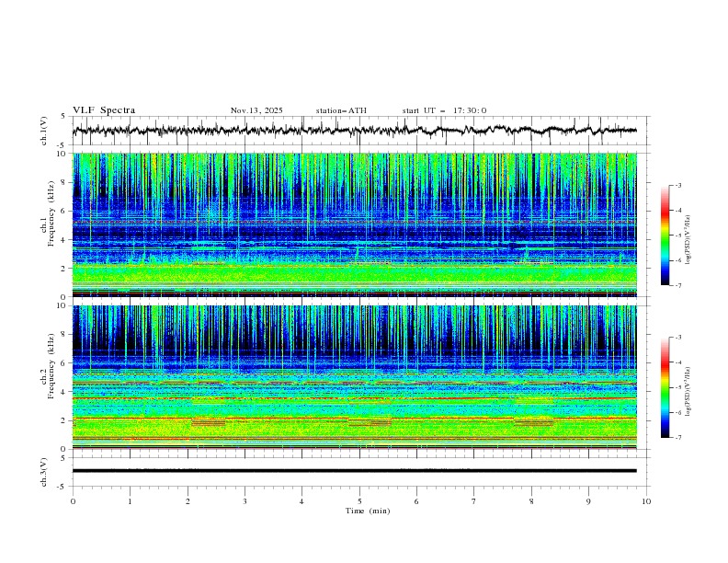The height and width of the screenshot is (563, 728).
Task: Click time axis tick label "4"
Action: click(302, 501)
